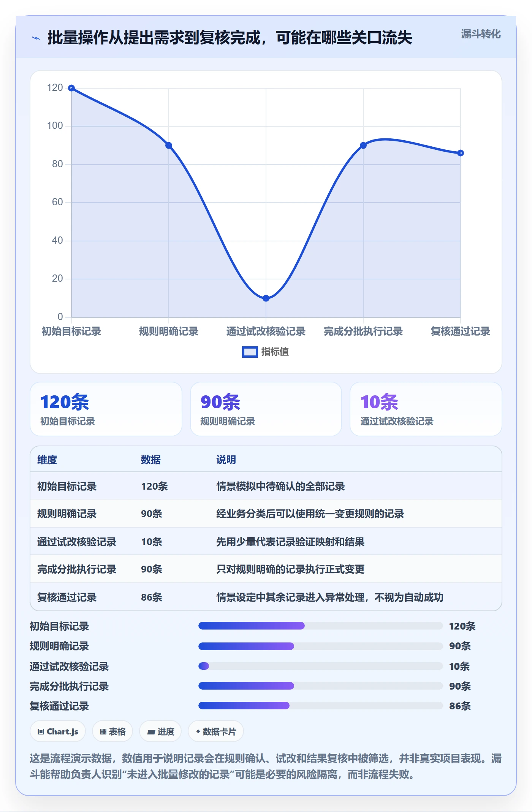Select the 复核通过记录 final data point

coord(461,153)
